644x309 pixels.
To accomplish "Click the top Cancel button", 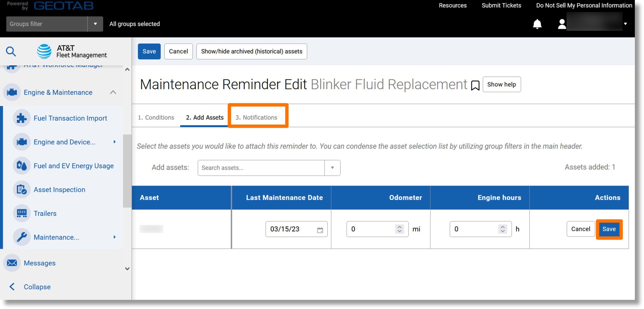I will tap(178, 51).
